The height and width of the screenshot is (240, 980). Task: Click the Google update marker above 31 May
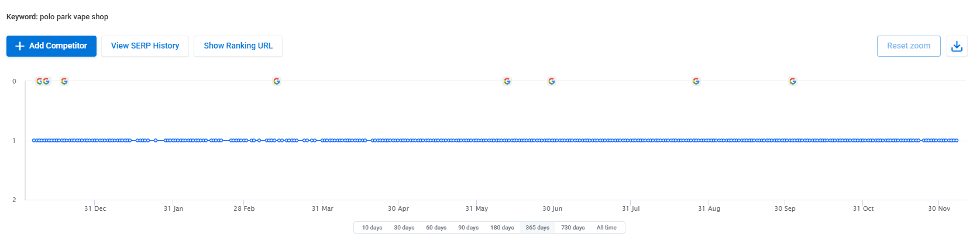507,81
